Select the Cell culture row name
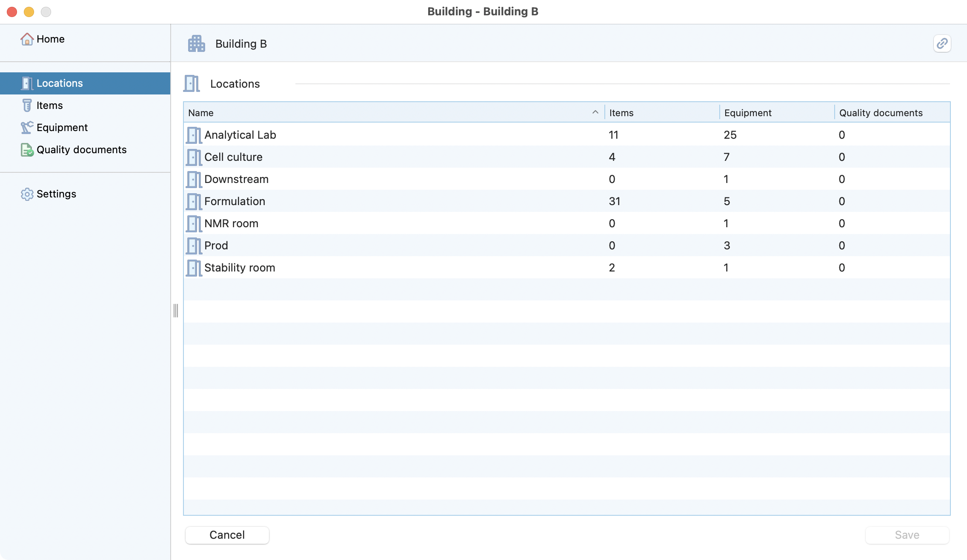The height and width of the screenshot is (560, 967). point(233,157)
